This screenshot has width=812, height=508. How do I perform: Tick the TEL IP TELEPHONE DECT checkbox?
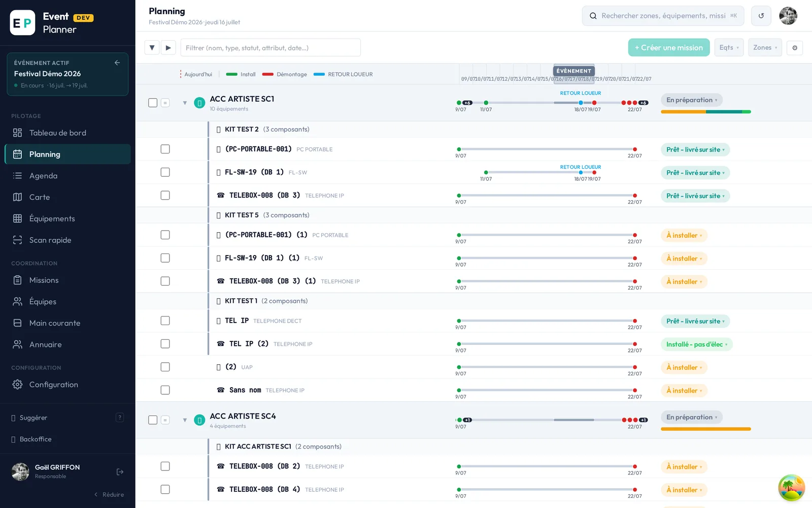(x=165, y=321)
